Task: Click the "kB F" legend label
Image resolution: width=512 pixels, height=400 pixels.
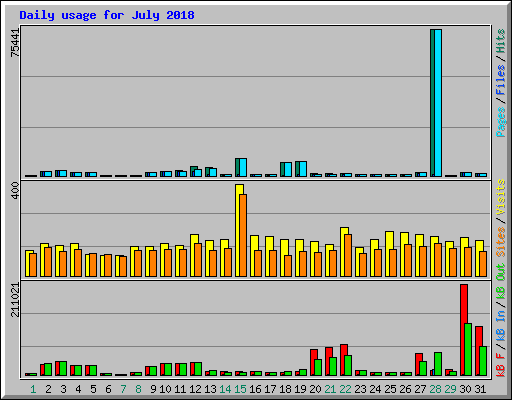Action: tap(501, 365)
